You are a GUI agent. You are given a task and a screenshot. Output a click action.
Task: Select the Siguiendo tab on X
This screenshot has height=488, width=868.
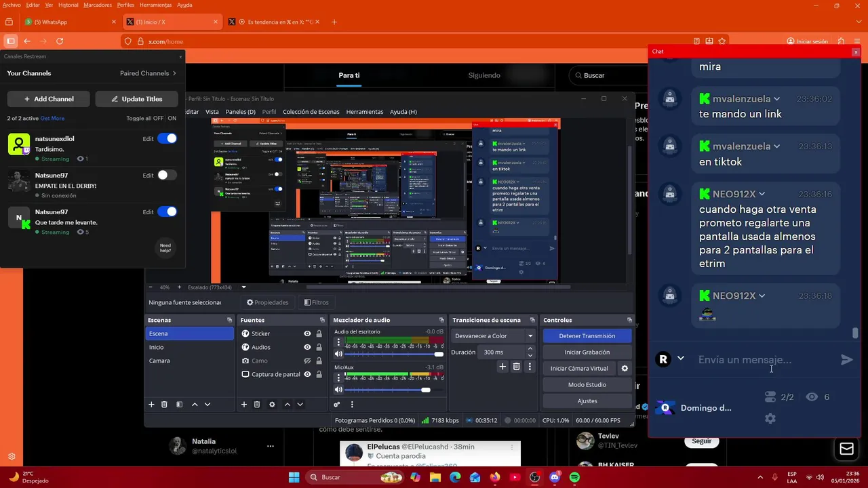(x=484, y=75)
